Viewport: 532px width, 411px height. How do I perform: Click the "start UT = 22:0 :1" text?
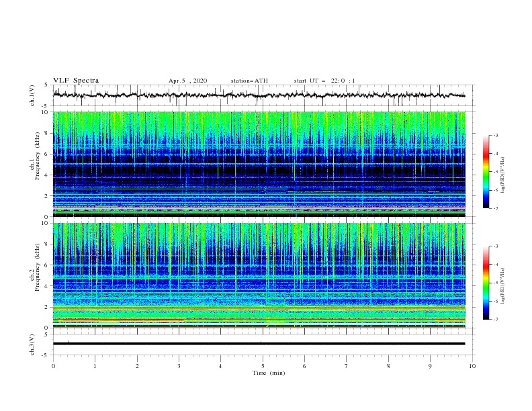(324, 81)
